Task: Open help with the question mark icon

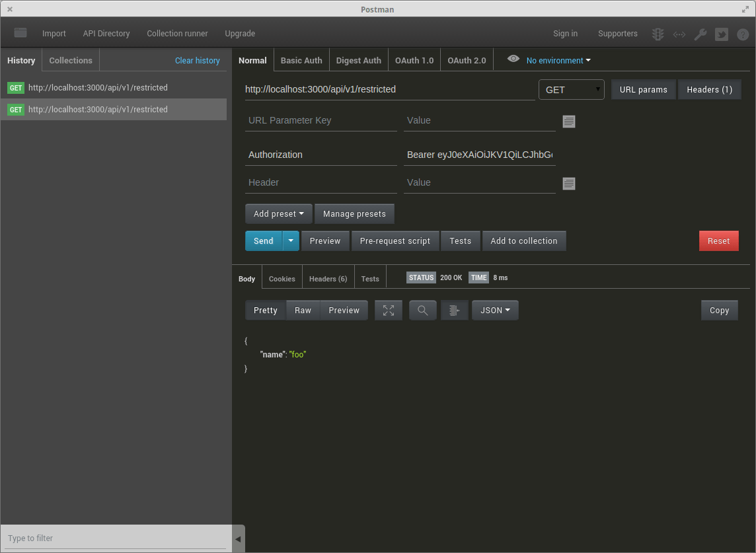Action: coord(743,34)
